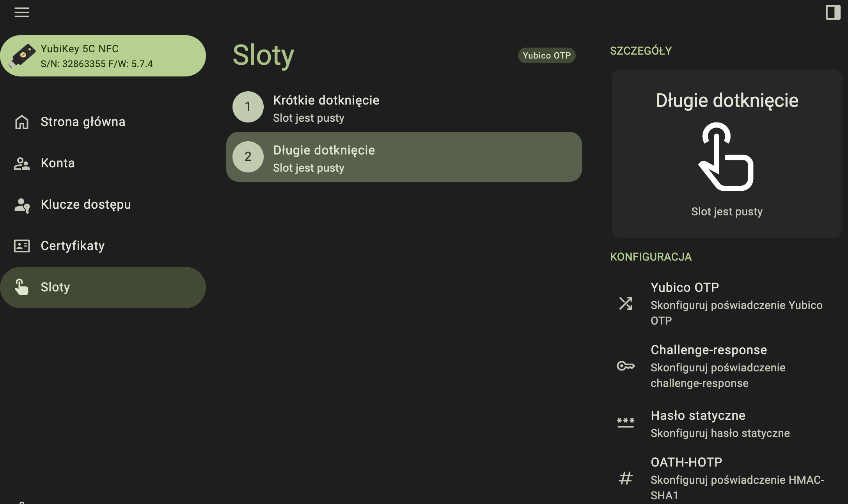Viewport: 848px width, 504px height.
Task: Click the number 1 slot circle
Action: (248, 107)
